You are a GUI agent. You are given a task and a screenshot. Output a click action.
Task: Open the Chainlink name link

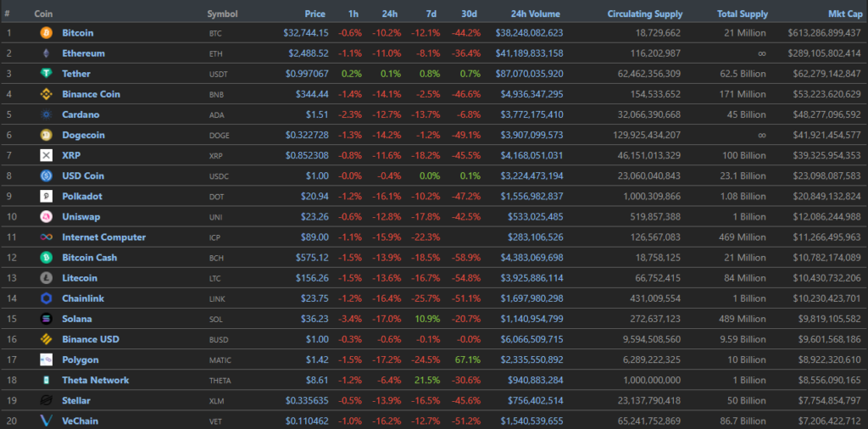[x=83, y=299]
